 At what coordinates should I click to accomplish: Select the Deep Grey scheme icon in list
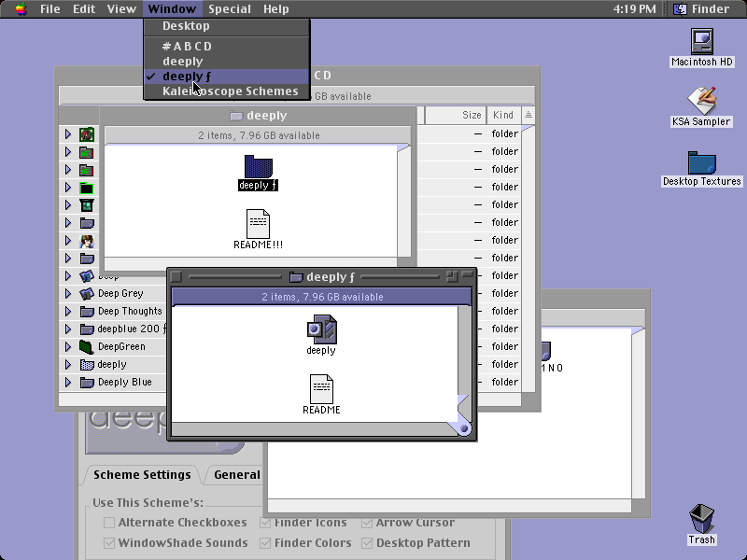[87, 294]
